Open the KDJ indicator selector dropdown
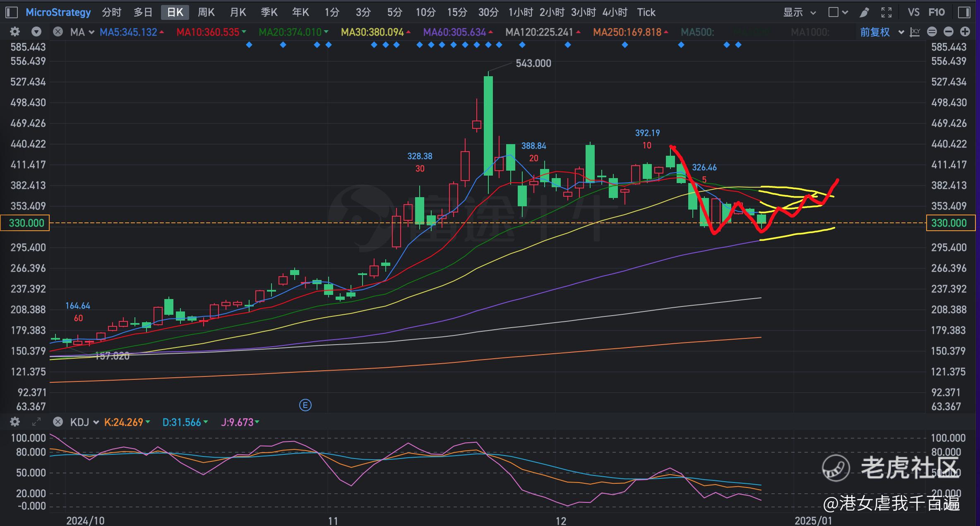The height and width of the screenshot is (526, 980). point(84,422)
